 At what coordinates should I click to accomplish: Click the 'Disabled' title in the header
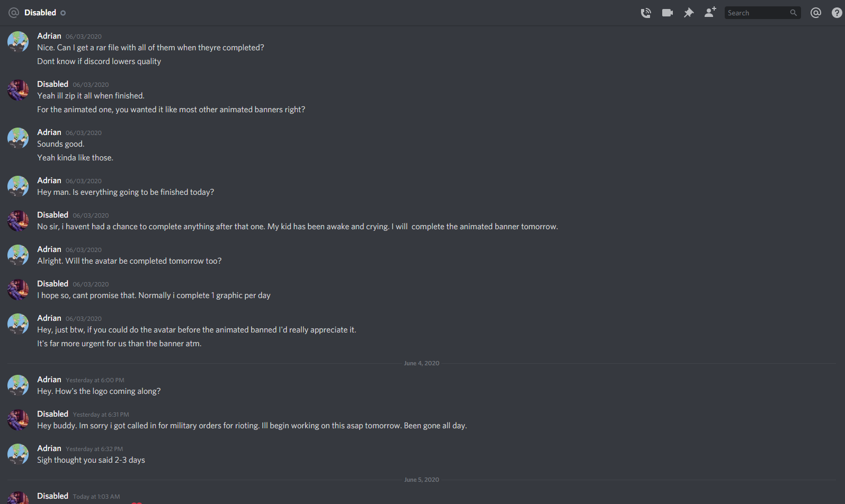tap(40, 13)
